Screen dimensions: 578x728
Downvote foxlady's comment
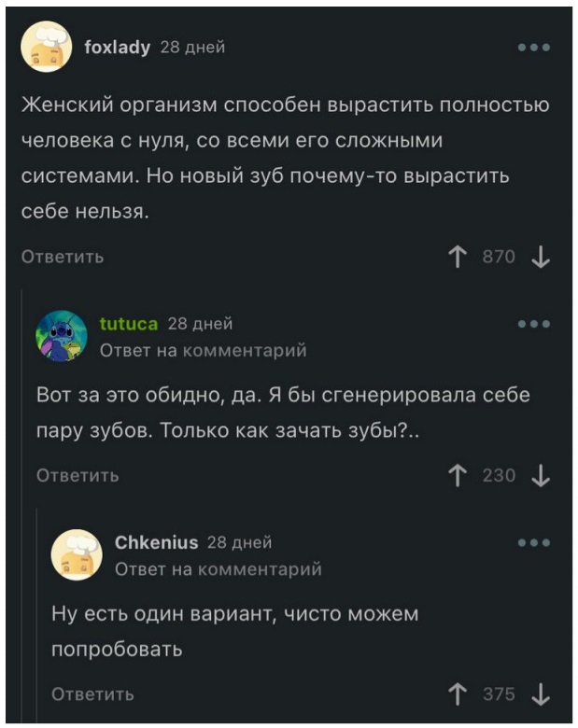540,257
